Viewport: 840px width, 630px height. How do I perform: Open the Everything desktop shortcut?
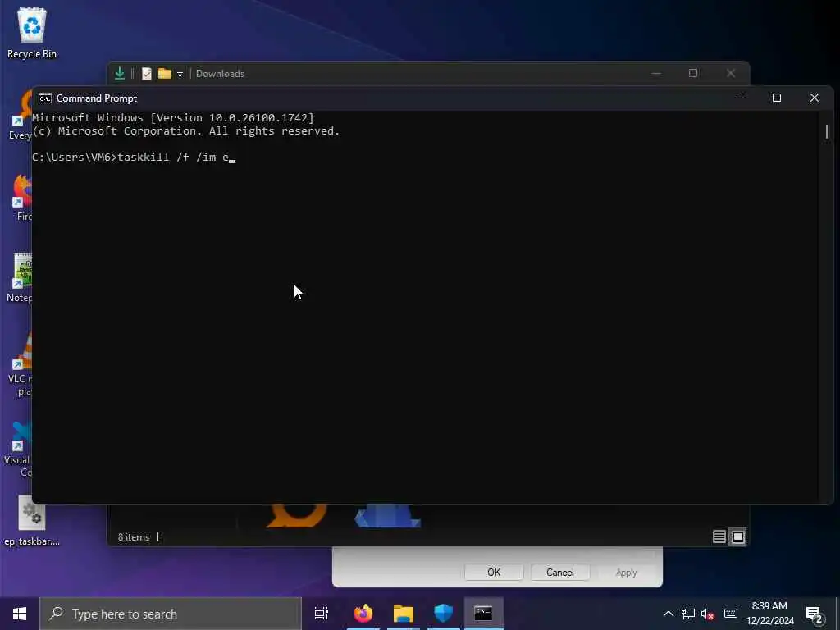[x=21, y=115]
